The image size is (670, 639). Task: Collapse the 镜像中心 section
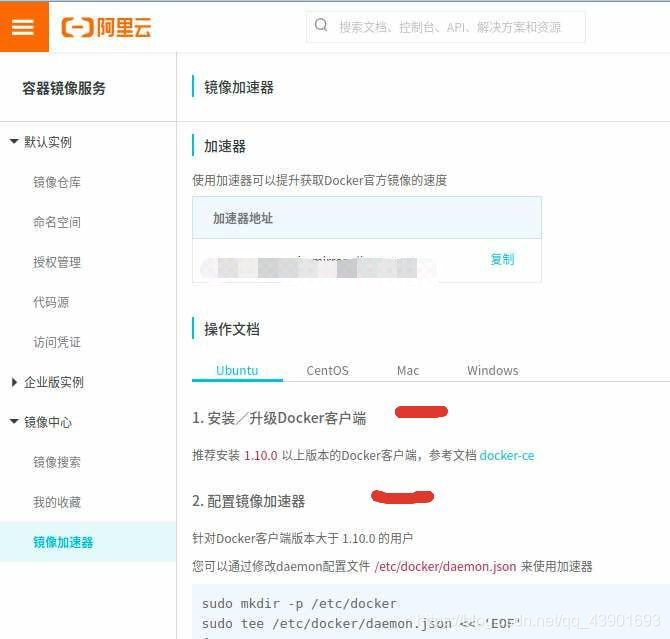pyautogui.click(x=14, y=422)
